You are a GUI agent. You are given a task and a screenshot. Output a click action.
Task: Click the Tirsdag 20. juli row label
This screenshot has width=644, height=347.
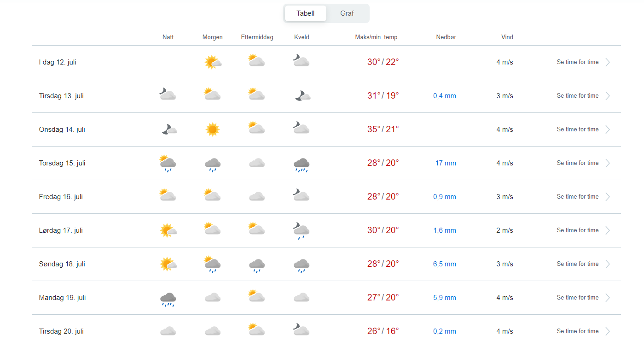click(61, 331)
